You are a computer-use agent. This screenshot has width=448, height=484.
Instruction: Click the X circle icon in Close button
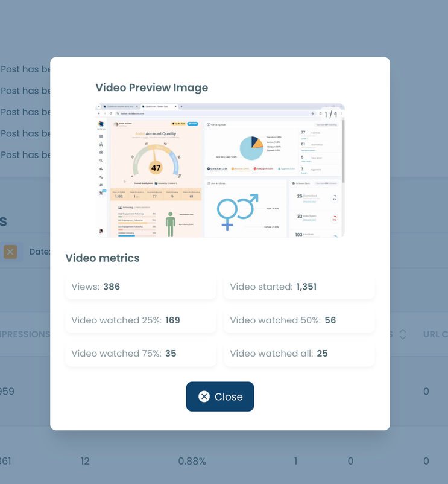(x=204, y=396)
